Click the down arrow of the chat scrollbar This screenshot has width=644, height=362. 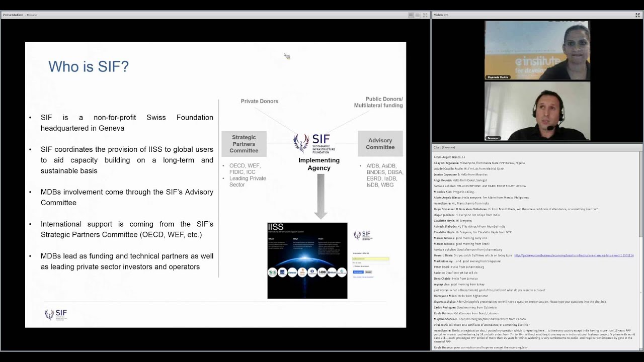(x=640, y=348)
